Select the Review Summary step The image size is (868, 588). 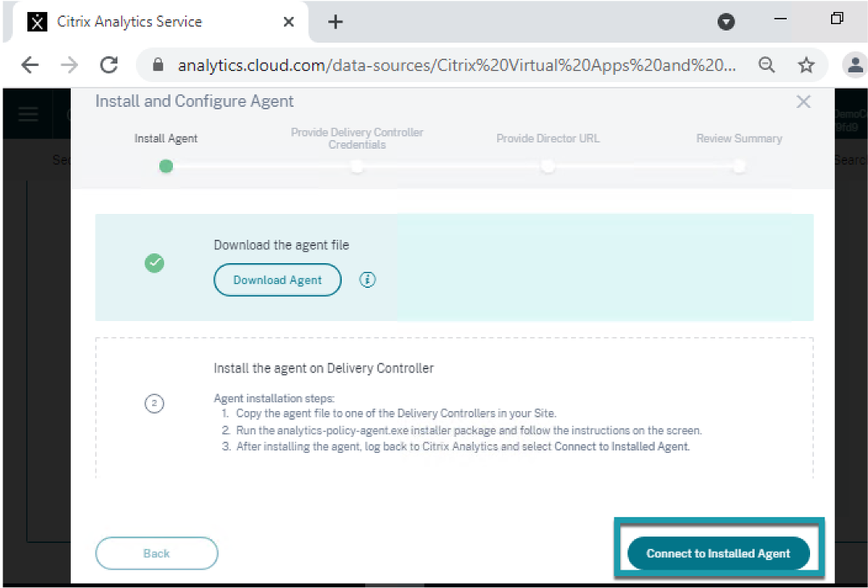pos(739,138)
